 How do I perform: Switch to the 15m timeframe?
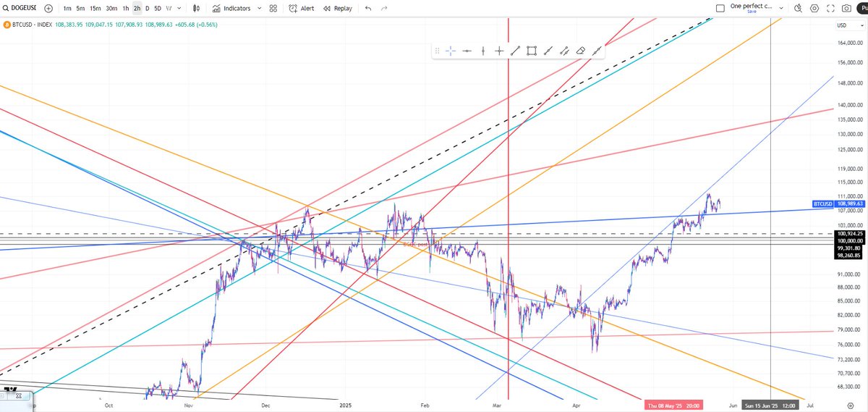coord(96,8)
